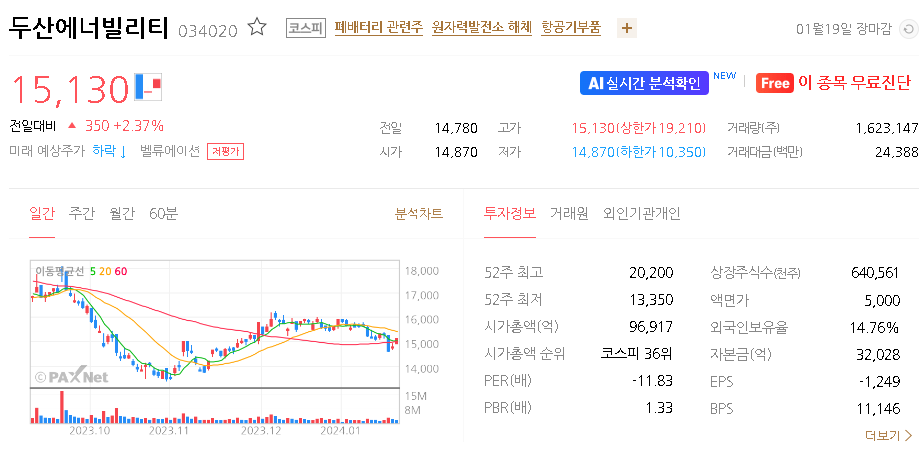Click the 고가 value with 상한가 19,210
Image resolution: width=923 pixels, height=456 pixels.
[639, 128]
